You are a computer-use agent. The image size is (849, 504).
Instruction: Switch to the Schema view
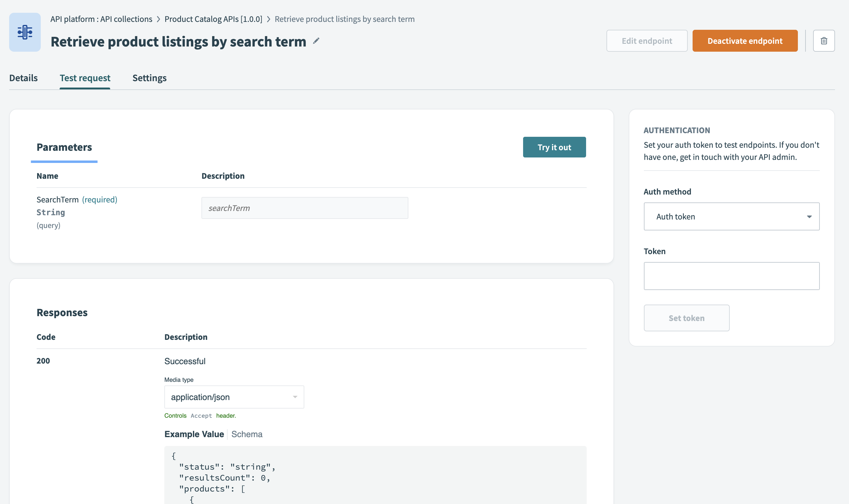click(x=247, y=434)
